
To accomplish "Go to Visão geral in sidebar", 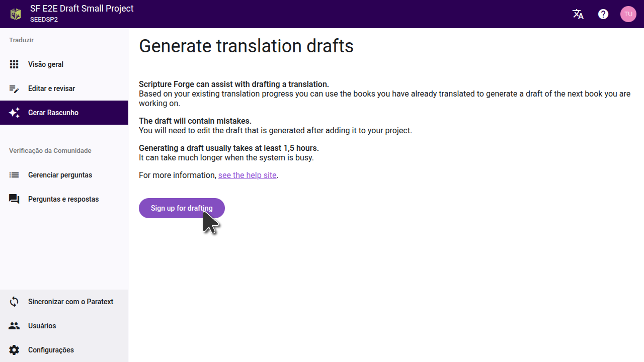I will (46, 64).
